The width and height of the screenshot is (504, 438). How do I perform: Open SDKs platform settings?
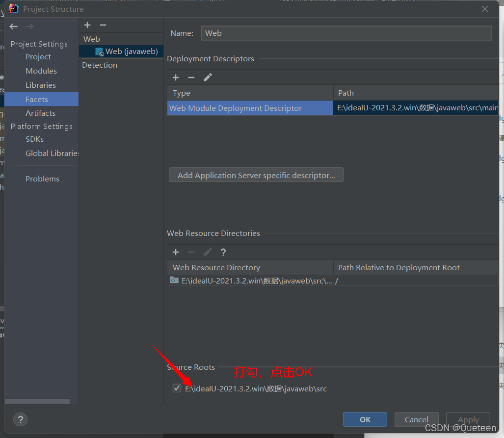click(x=34, y=139)
